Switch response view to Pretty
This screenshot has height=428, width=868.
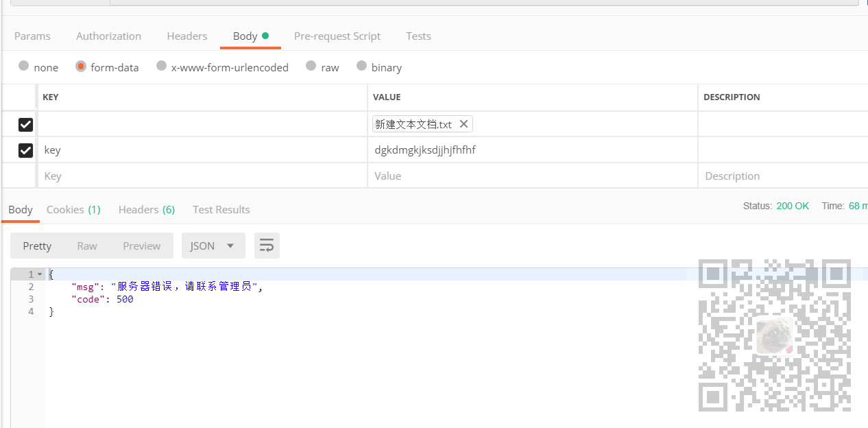point(37,246)
